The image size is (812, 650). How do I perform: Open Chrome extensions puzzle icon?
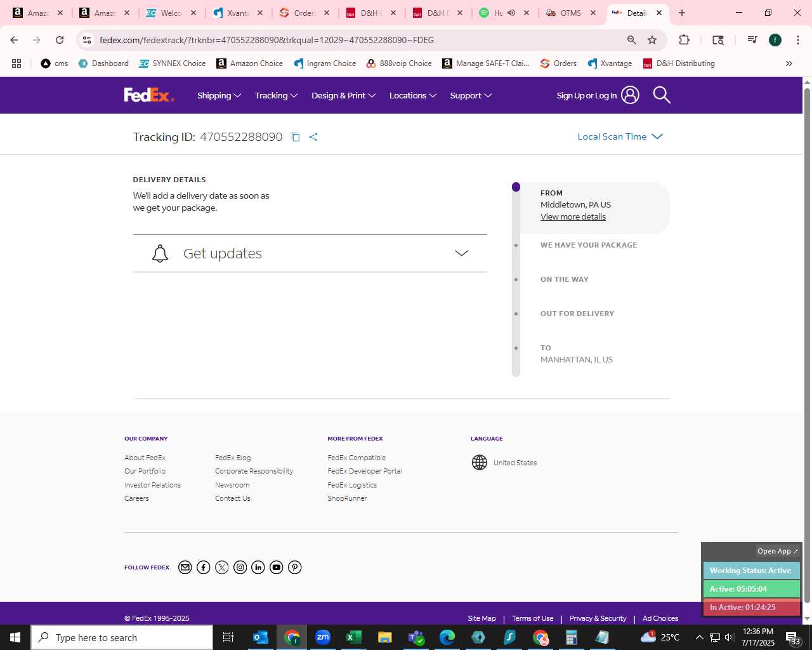pyautogui.click(x=684, y=40)
